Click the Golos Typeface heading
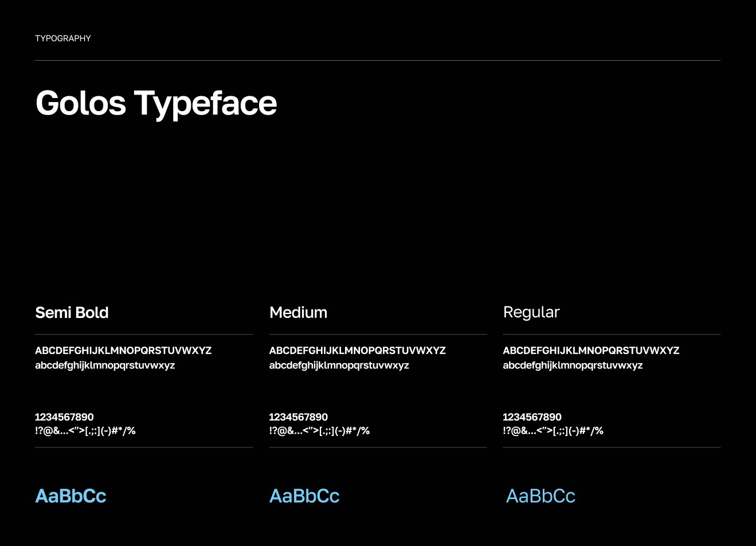 click(156, 104)
